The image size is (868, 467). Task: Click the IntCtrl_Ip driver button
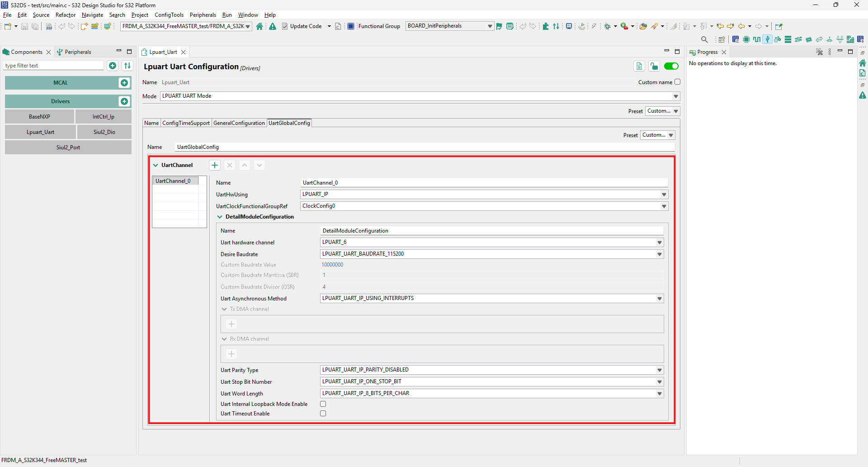coord(104,117)
